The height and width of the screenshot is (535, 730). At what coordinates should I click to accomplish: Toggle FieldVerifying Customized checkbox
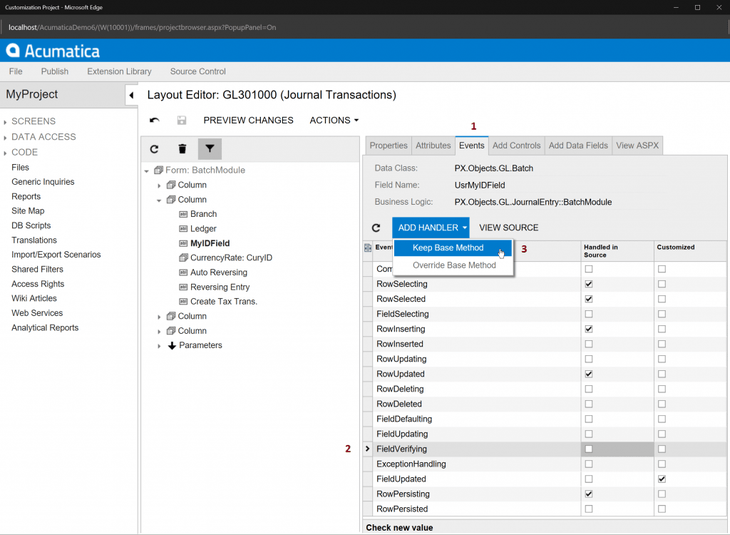[662, 449]
